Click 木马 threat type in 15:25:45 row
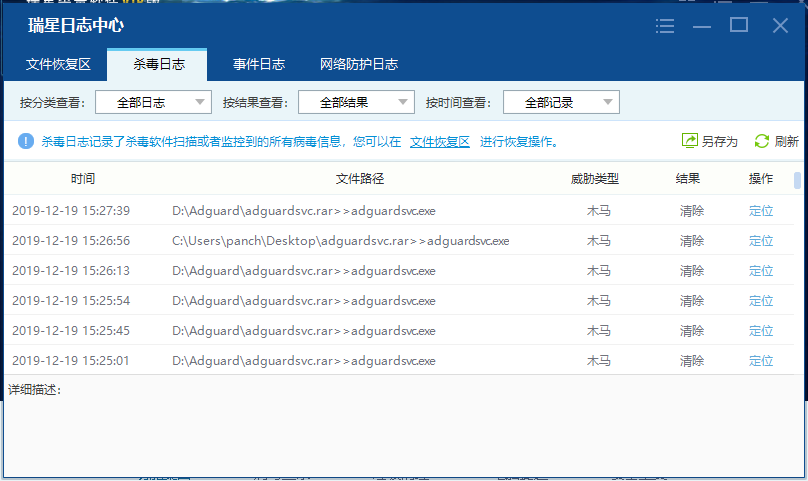The height and width of the screenshot is (481, 808). (599, 330)
